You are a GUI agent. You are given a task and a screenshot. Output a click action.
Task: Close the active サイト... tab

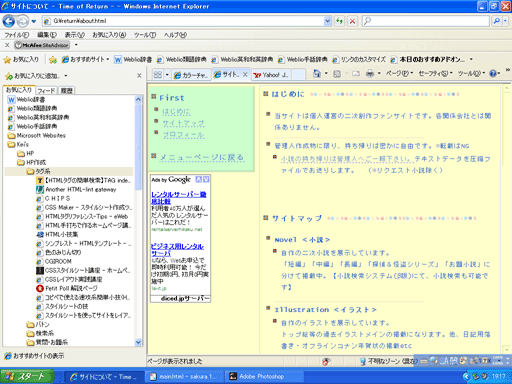[245, 74]
